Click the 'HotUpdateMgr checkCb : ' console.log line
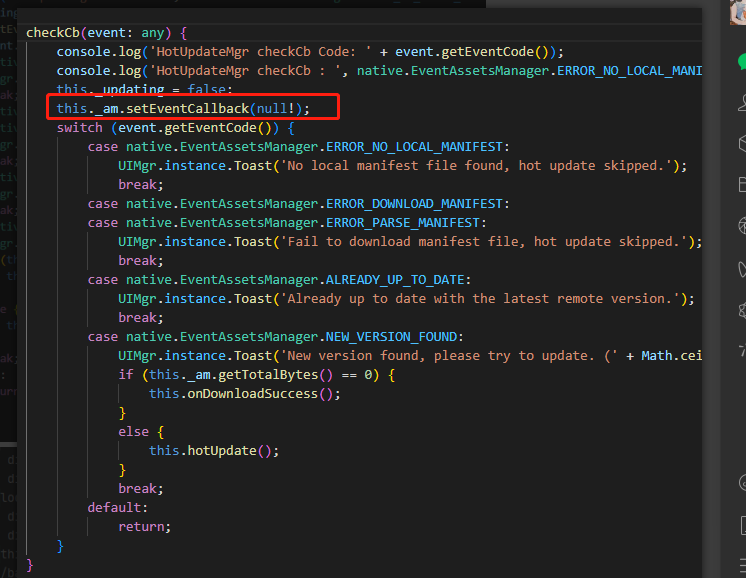 (379, 71)
